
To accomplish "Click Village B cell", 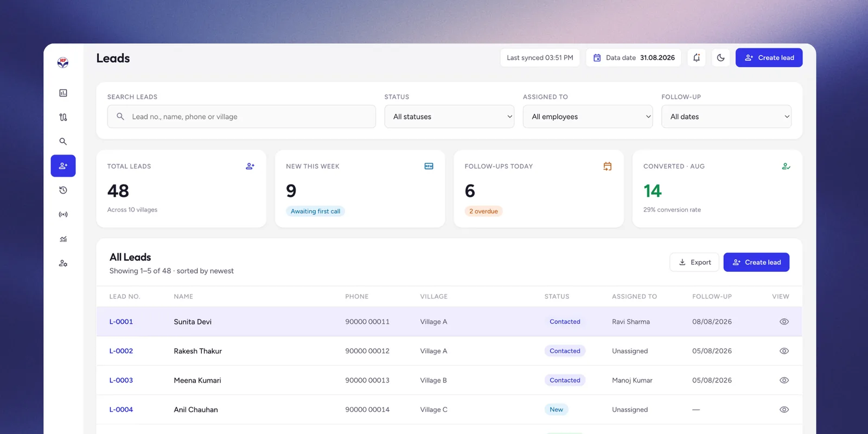I will coord(433,380).
